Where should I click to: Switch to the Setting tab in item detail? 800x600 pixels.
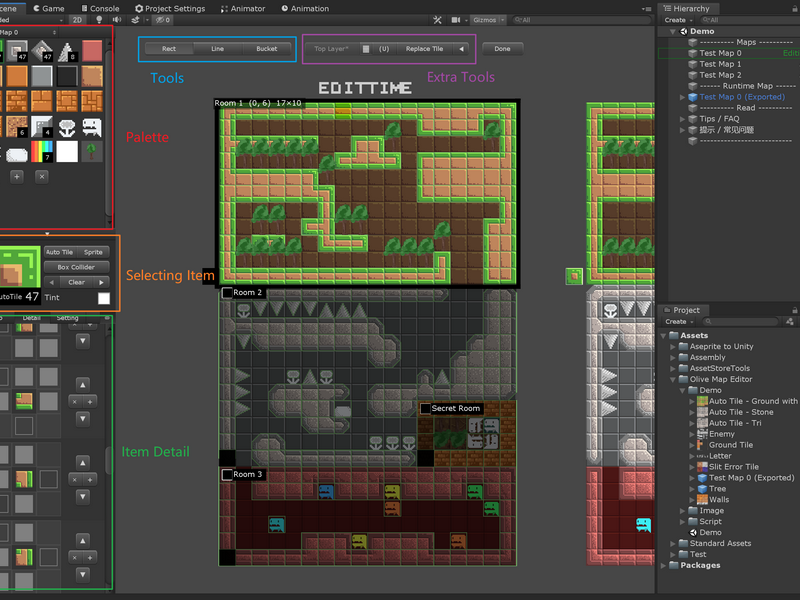pyautogui.click(x=67, y=318)
